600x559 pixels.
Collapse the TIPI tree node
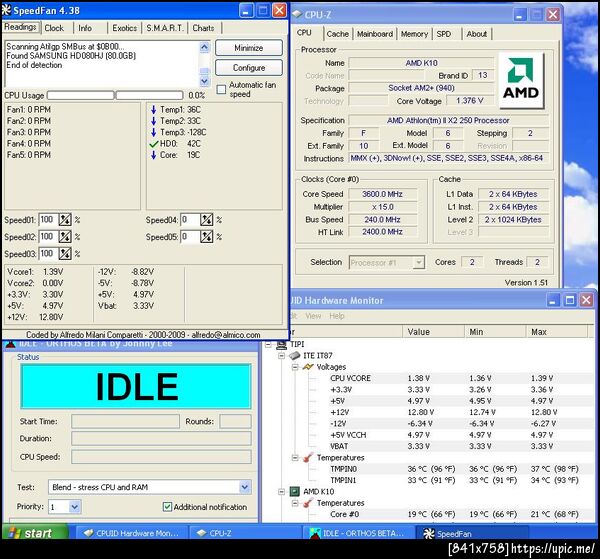point(268,344)
